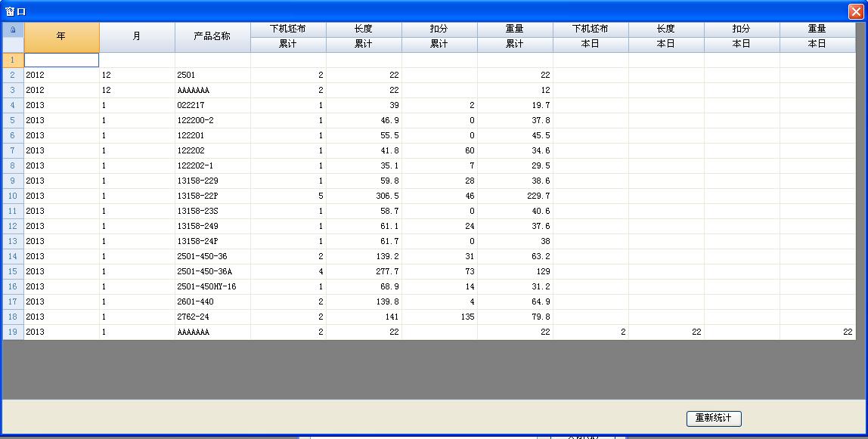This screenshot has width=868, height=439.
Task: Select row header number 2
Action: click(x=13, y=75)
